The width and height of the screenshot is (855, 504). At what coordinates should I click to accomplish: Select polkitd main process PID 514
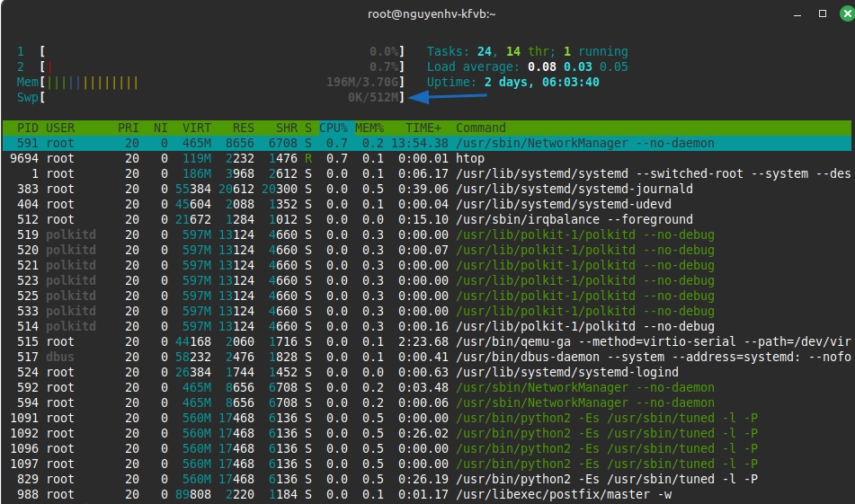(x=426, y=326)
